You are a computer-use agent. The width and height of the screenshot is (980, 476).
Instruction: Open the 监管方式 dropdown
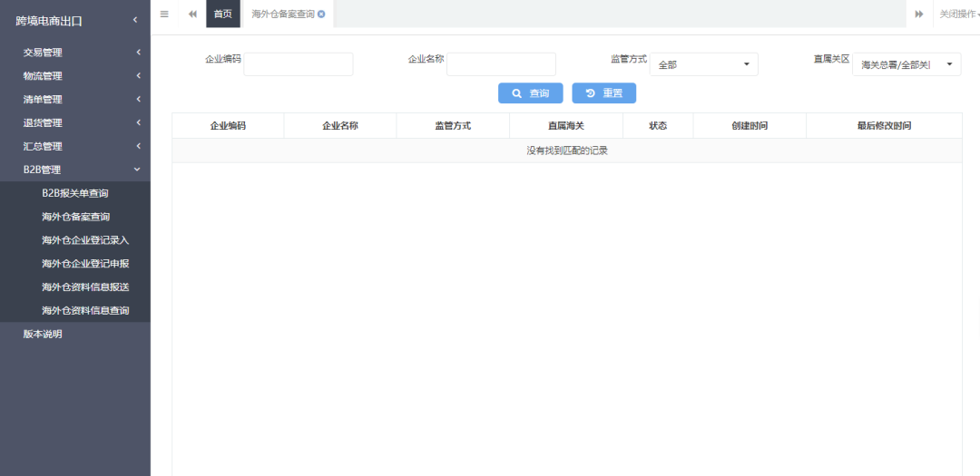click(703, 64)
